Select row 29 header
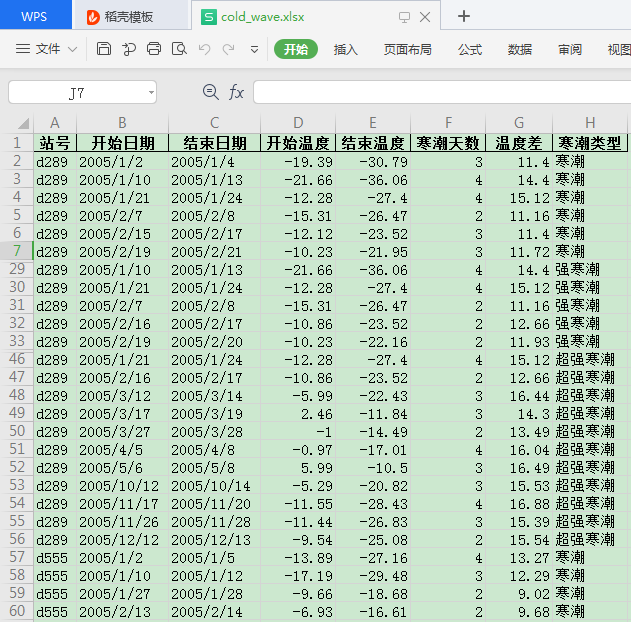This screenshot has height=622, width=631. point(16,269)
